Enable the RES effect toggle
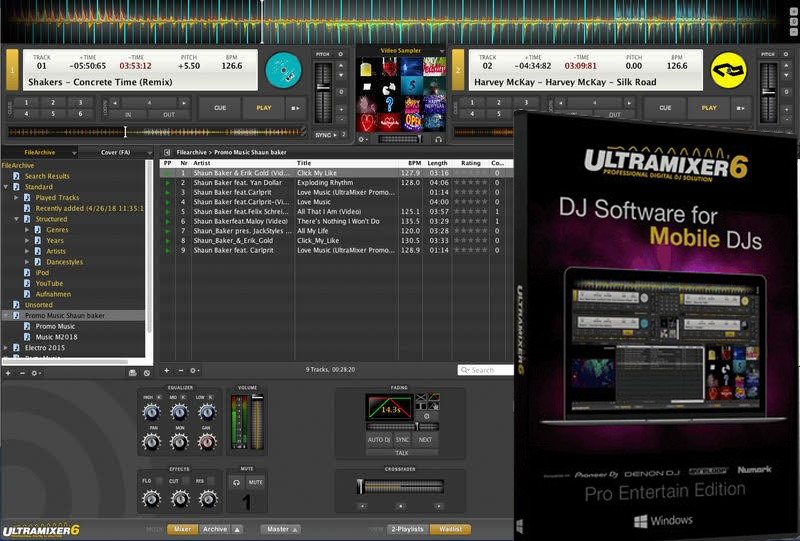The height and width of the screenshot is (541, 800). click(211, 481)
